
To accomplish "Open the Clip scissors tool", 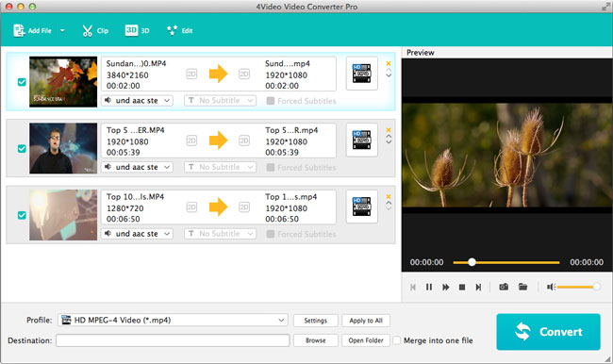I will (95, 30).
